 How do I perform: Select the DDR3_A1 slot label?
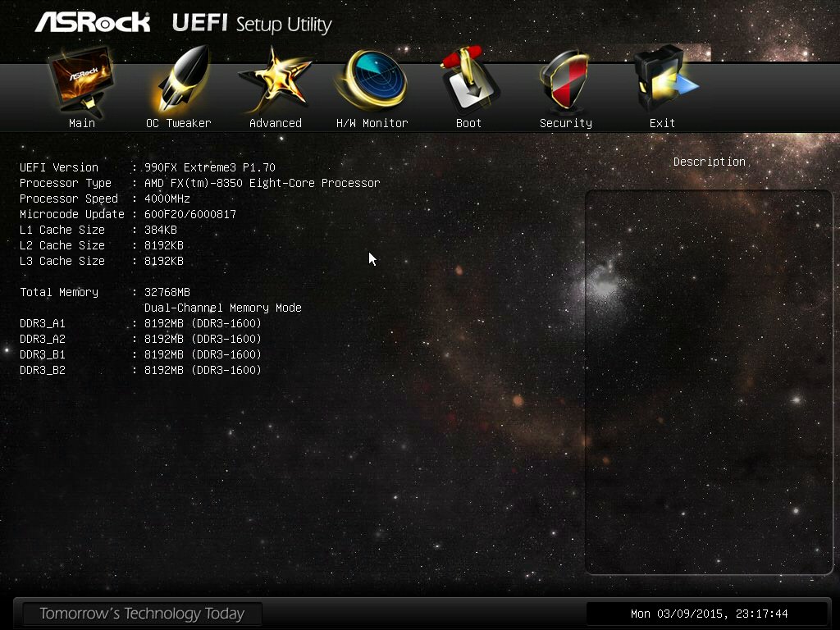click(43, 323)
